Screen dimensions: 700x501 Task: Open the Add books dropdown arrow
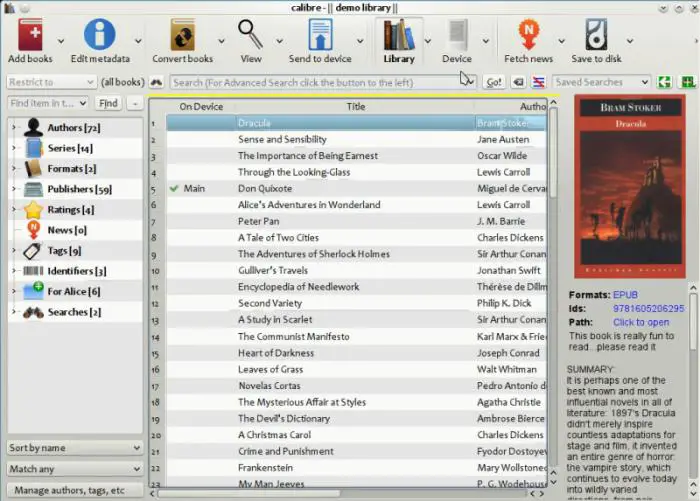[x=61, y=41]
